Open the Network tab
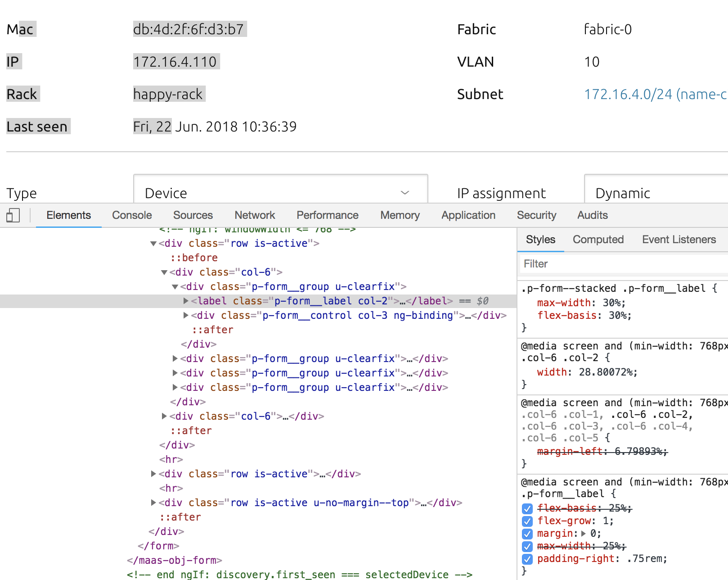The width and height of the screenshot is (728, 580). pos(255,215)
